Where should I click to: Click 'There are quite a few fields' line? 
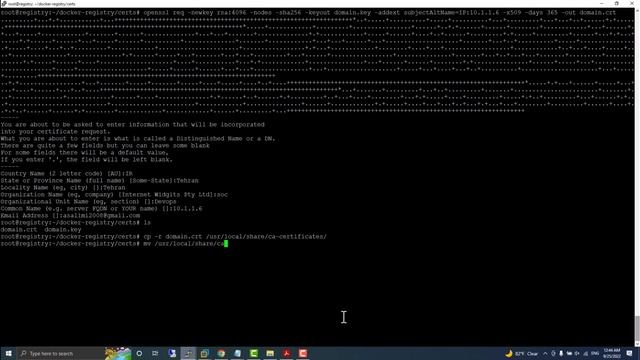(105, 146)
